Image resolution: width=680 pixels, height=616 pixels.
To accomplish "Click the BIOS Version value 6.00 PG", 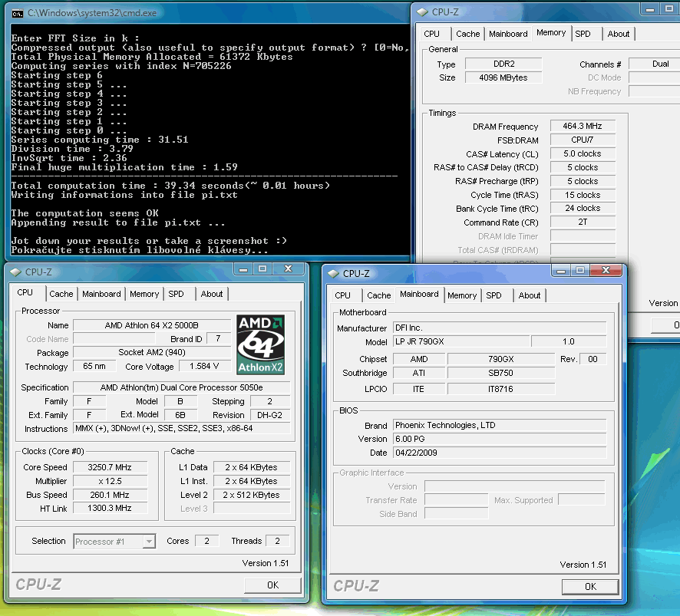I will coord(500,439).
